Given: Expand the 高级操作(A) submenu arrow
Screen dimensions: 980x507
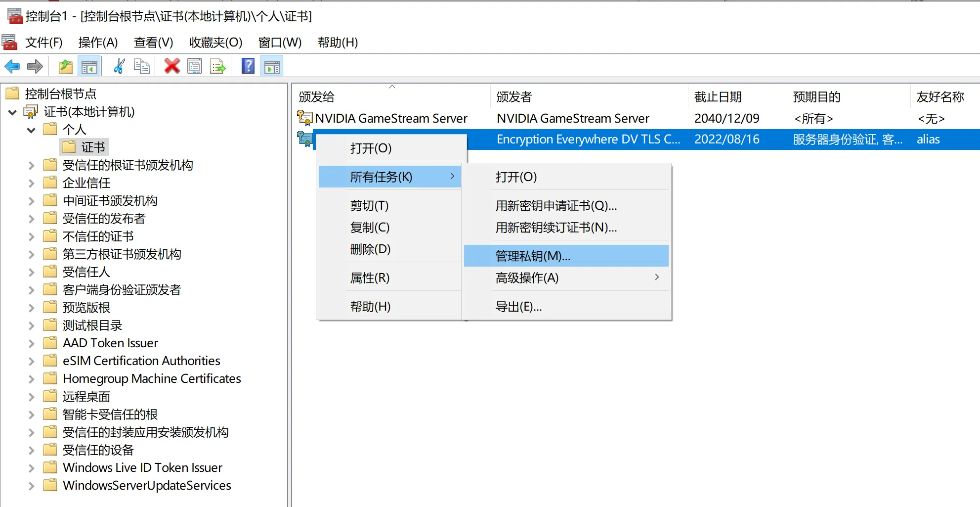Looking at the screenshot, I should pyautogui.click(x=657, y=277).
